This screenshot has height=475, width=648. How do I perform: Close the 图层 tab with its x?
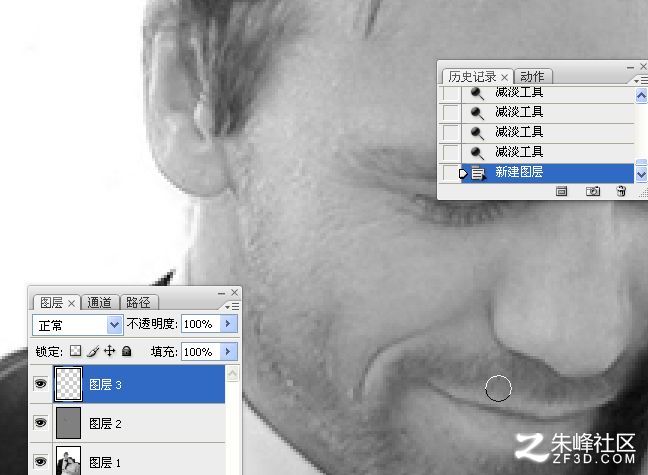(71, 303)
